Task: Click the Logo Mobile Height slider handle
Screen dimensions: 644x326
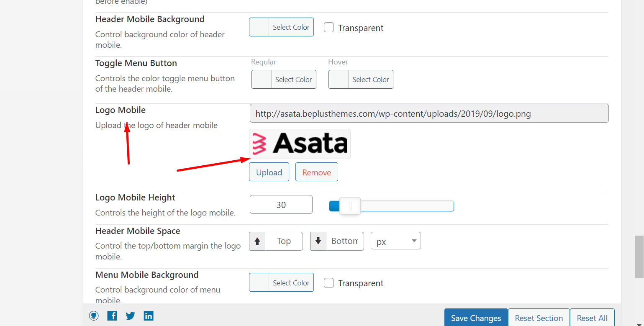Action: coord(350,206)
